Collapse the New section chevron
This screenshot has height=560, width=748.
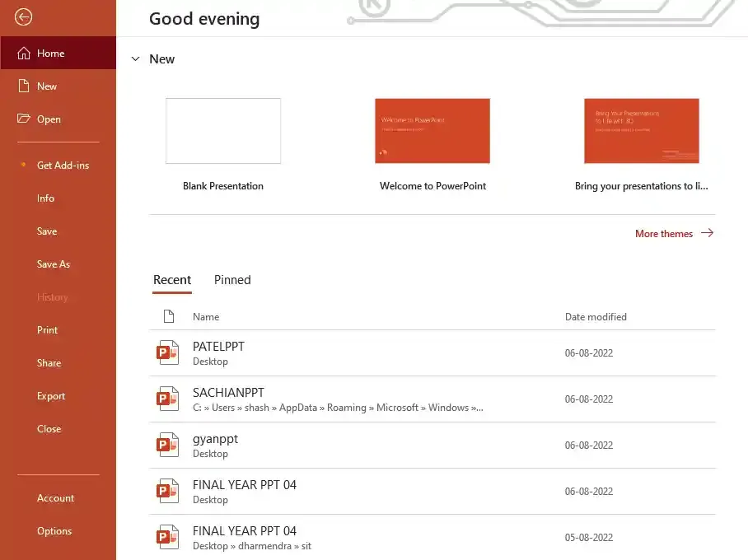point(135,58)
